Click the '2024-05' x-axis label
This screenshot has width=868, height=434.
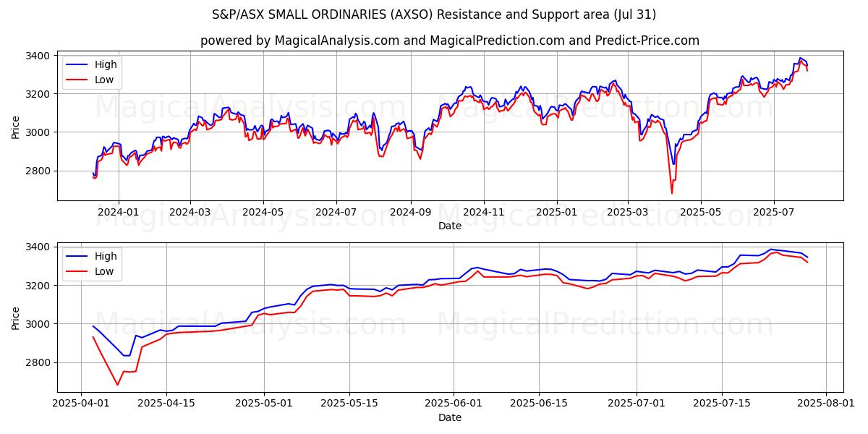(x=263, y=213)
